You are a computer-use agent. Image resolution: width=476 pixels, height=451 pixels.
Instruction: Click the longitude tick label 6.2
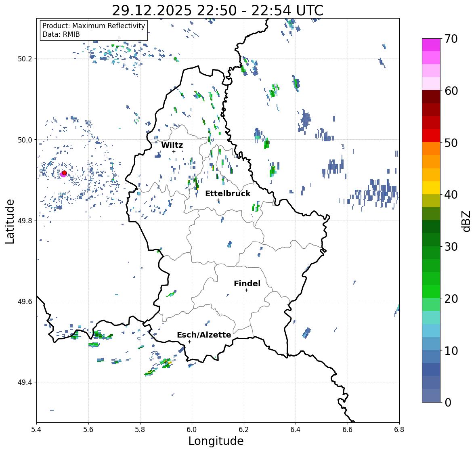244,430
